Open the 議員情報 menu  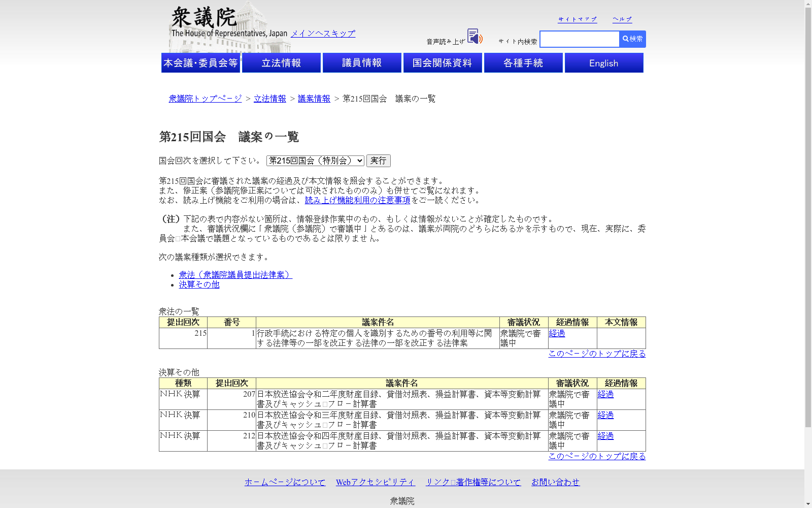point(362,63)
